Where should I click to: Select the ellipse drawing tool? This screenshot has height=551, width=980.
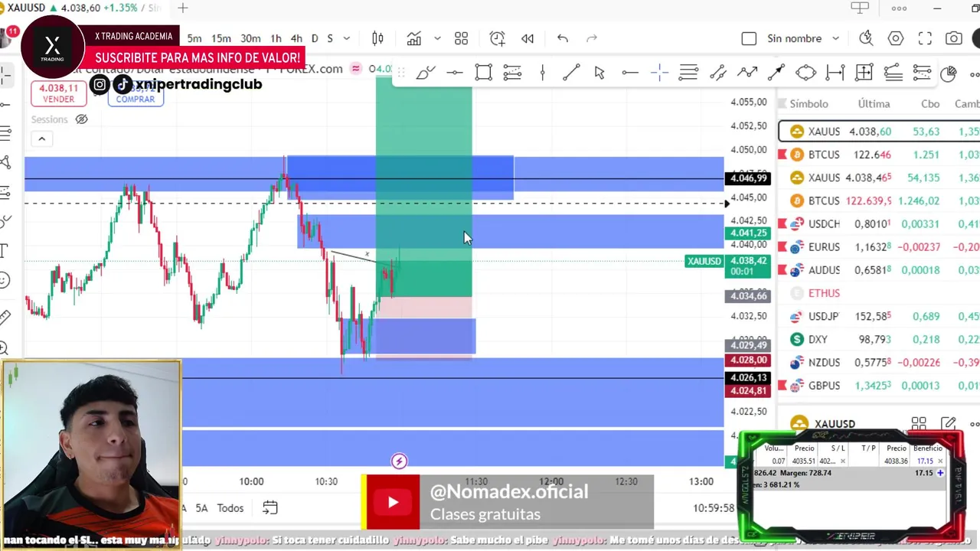(x=805, y=73)
